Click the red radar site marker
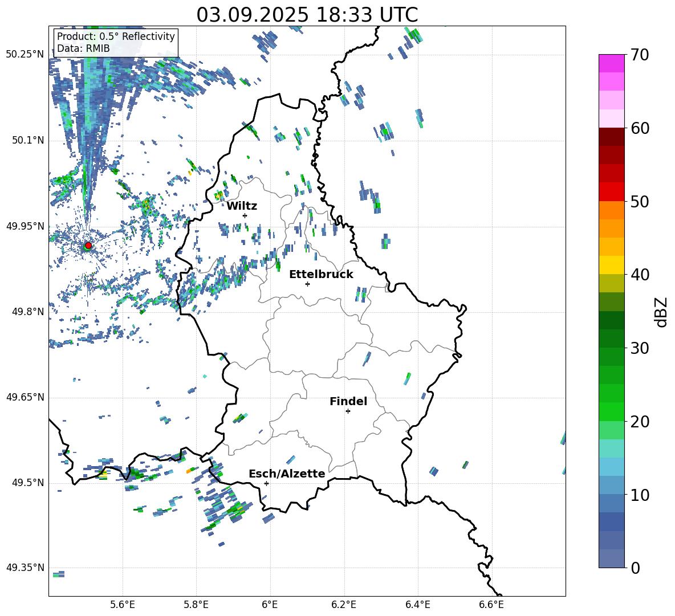Image resolution: width=675 pixels, height=616 pixels. click(x=88, y=246)
